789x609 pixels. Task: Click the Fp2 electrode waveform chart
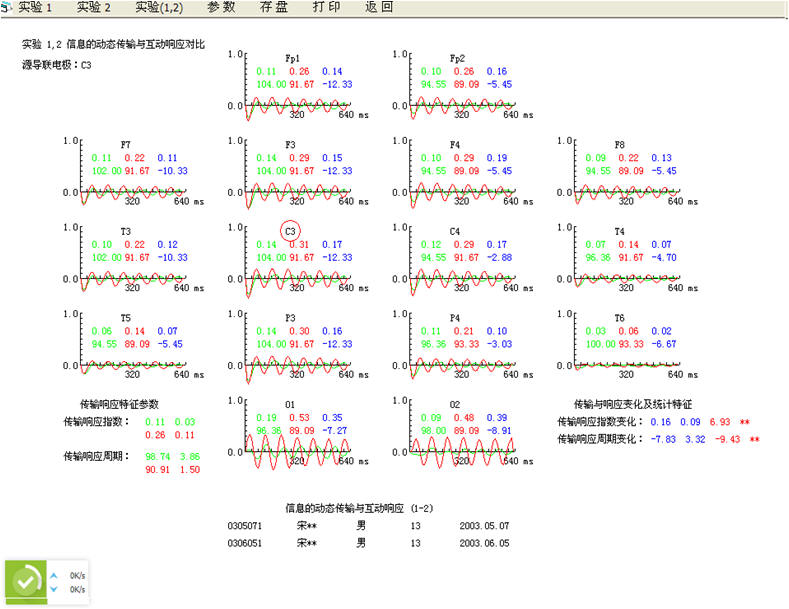[x=462, y=86]
